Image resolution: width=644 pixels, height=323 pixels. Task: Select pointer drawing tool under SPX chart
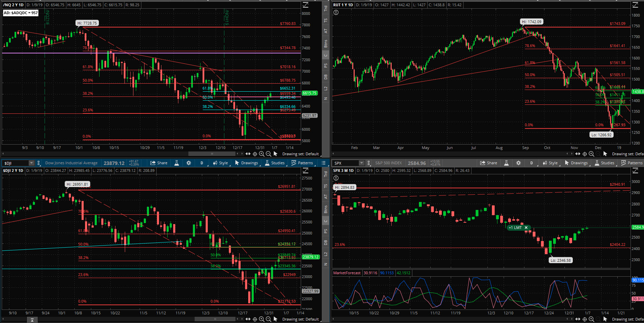(x=605, y=319)
